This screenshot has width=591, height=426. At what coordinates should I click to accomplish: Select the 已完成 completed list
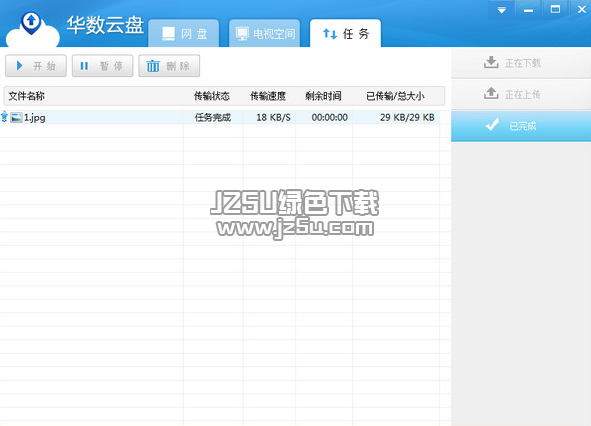point(521,126)
